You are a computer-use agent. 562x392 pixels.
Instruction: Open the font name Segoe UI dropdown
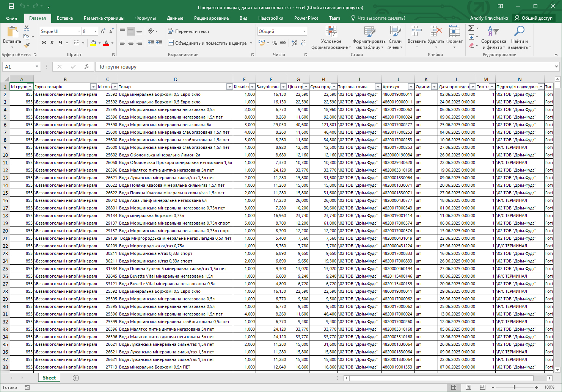[x=79, y=31]
